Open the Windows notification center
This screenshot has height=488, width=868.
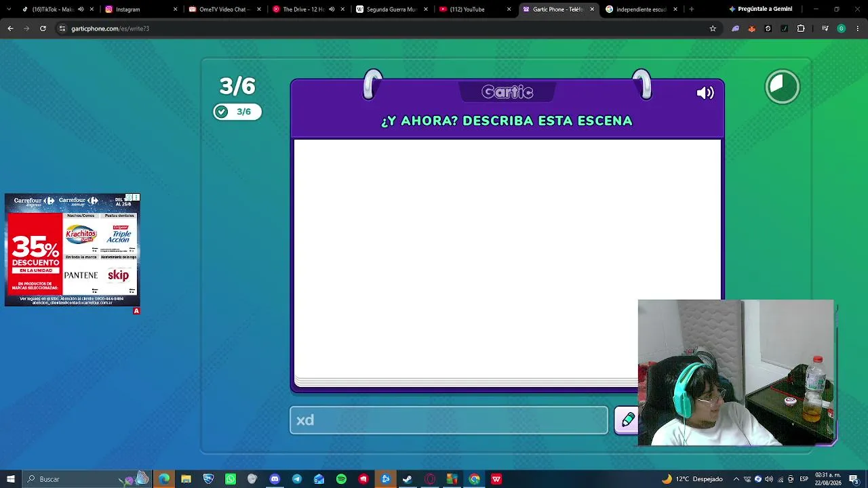[x=854, y=479]
